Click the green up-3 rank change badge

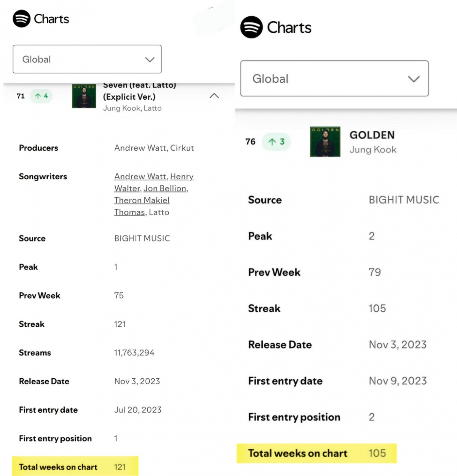(276, 142)
